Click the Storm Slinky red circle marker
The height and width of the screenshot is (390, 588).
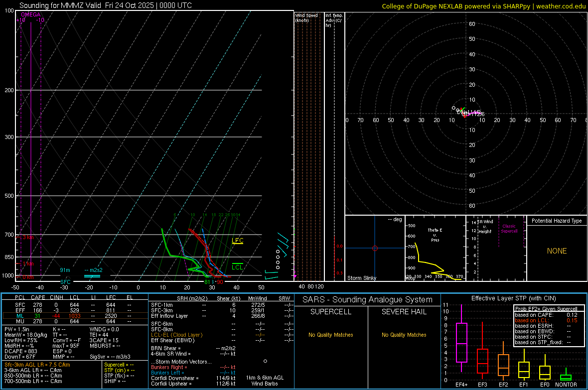click(375, 248)
